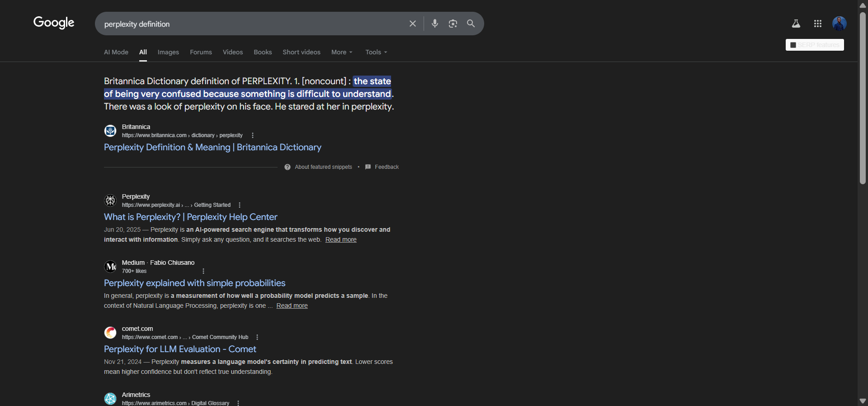Image resolution: width=868 pixels, height=406 pixels.
Task: Click the Arimetrics site name
Action: (x=136, y=395)
